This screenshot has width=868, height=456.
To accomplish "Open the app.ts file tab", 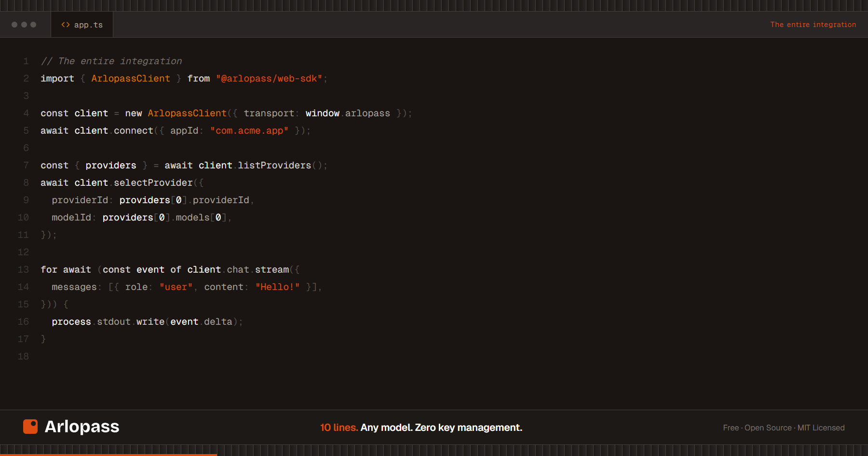I will pos(82,25).
